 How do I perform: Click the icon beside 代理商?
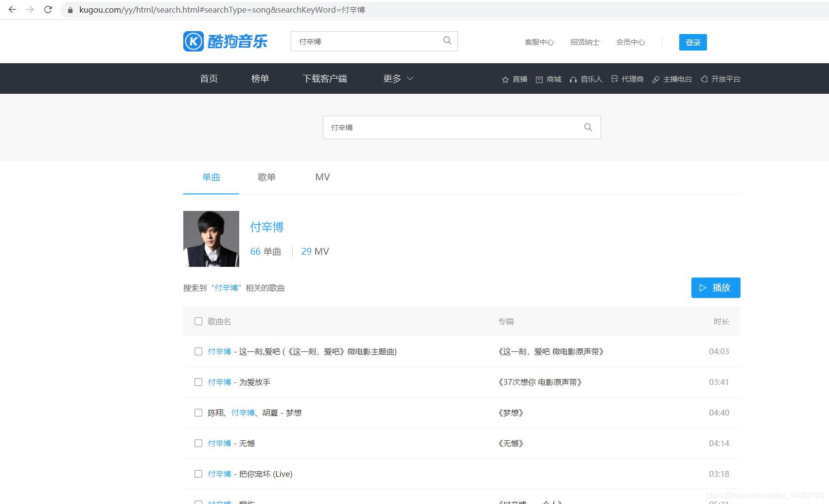(x=615, y=79)
